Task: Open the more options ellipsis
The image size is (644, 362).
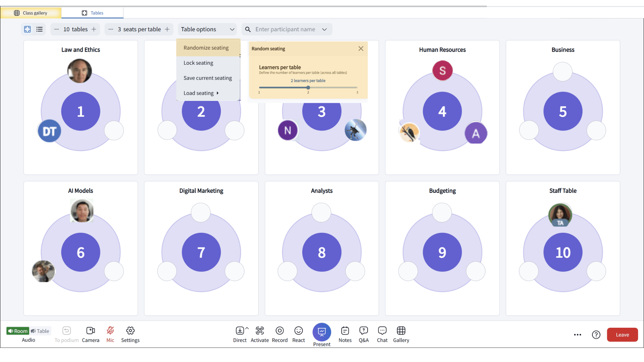Action: (578, 335)
